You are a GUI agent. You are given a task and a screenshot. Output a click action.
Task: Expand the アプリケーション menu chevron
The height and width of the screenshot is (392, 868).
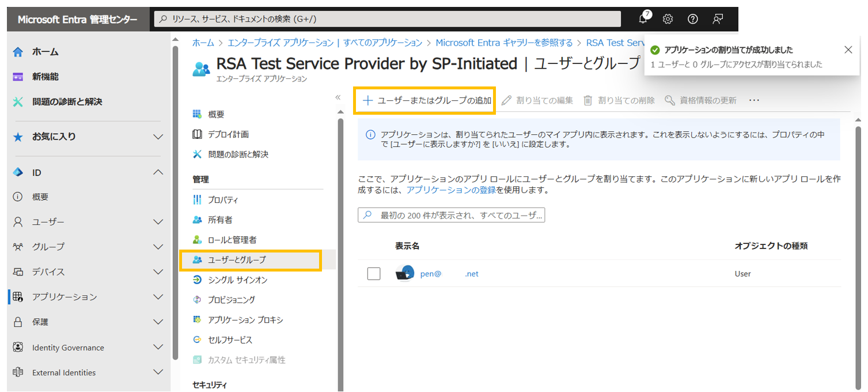click(x=158, y=297)
